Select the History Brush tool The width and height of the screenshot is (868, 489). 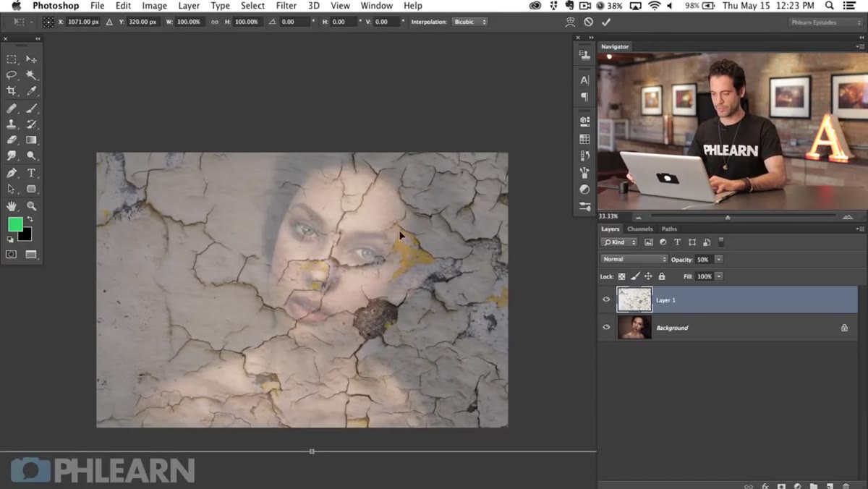tap(31, 124)
